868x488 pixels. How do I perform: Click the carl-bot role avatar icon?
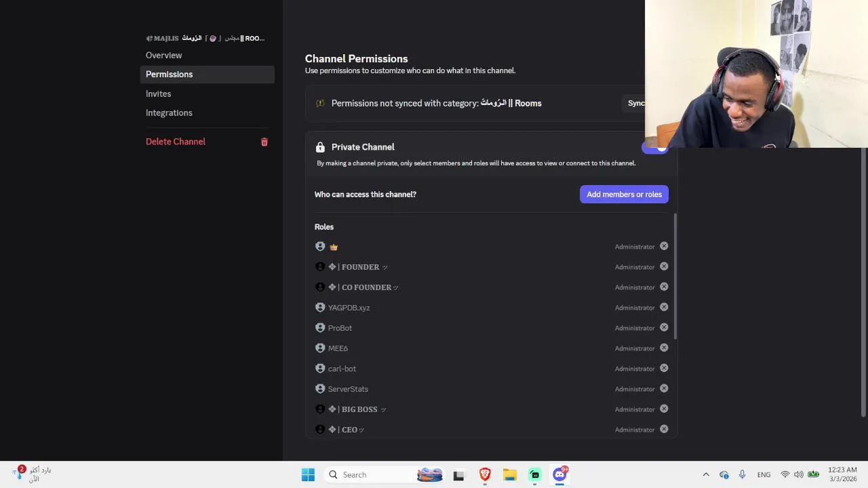pyautogui.click(x=320, y=368)
